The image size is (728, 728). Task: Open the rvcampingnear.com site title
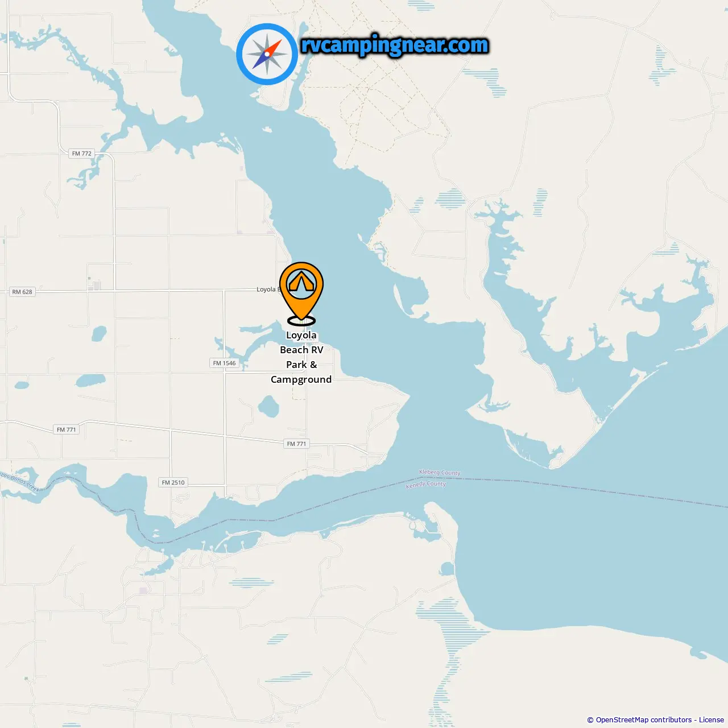coord(395,45)
